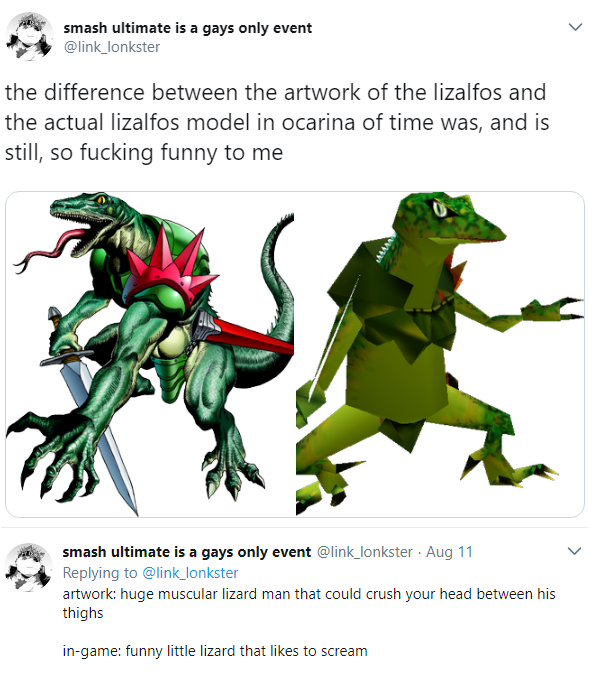Open the display name in main tweet header

tap(187, 28)
